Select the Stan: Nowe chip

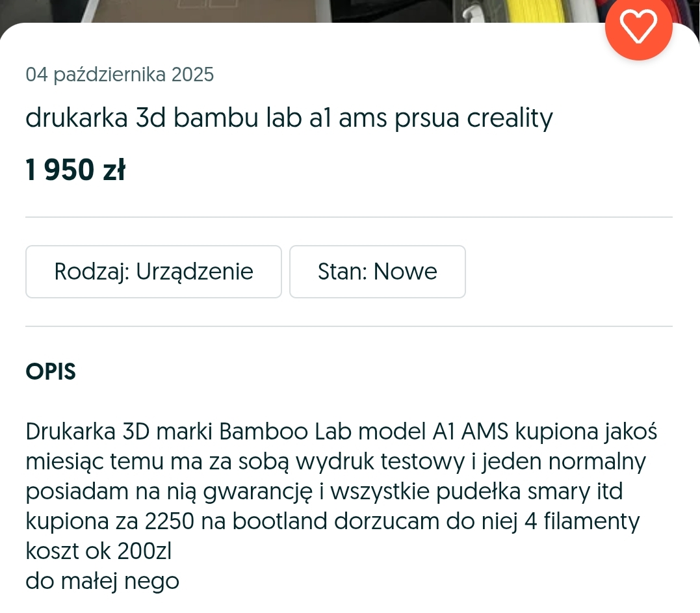tap(377, 272)
